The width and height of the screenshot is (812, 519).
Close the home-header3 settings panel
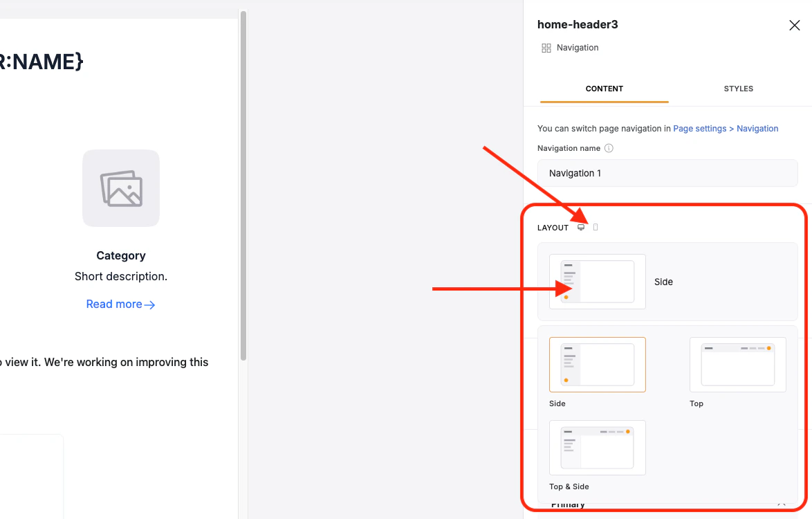tap(795, 26)
